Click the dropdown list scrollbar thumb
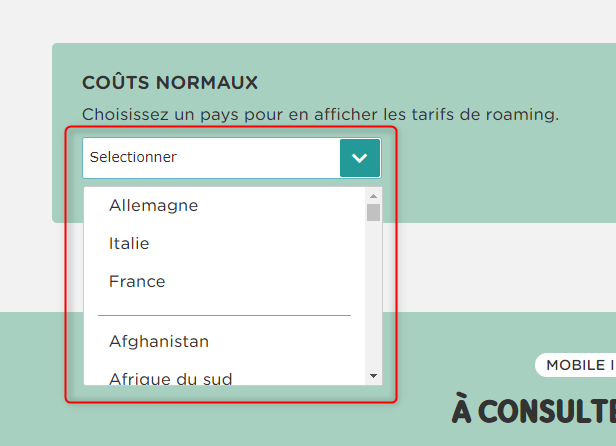 (374, 212)
